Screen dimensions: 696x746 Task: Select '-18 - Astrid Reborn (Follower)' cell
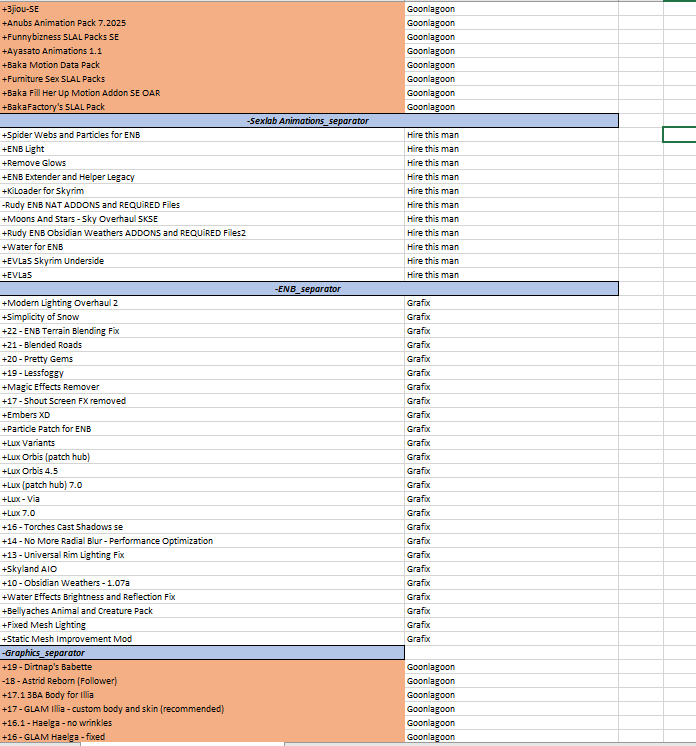[202, 681]
